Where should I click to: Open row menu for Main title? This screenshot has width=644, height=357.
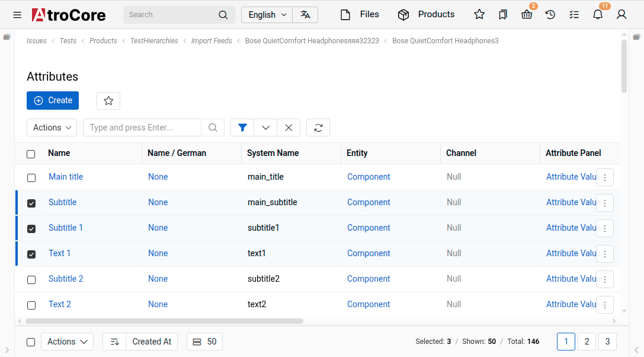(x=604, y=177)
